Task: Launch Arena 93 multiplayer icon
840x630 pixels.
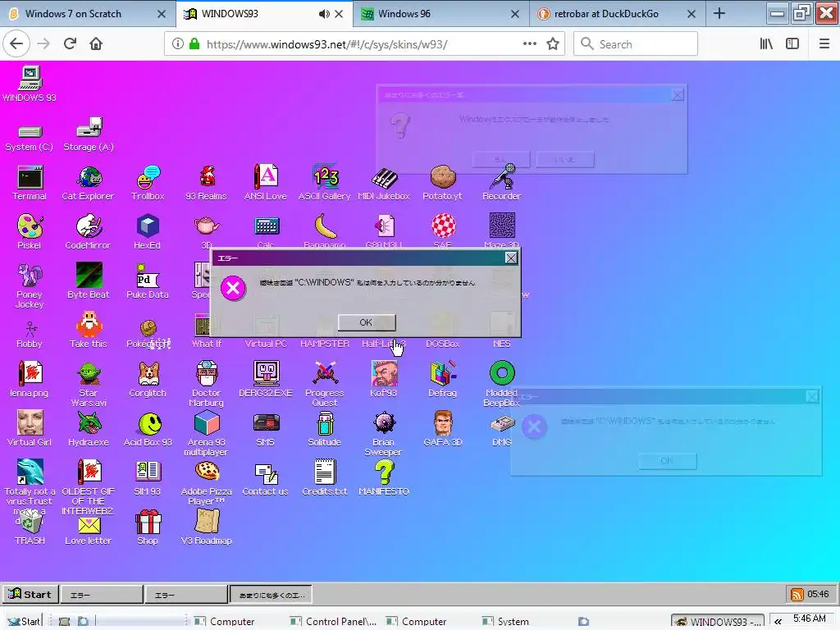Action: coord(207,433)
